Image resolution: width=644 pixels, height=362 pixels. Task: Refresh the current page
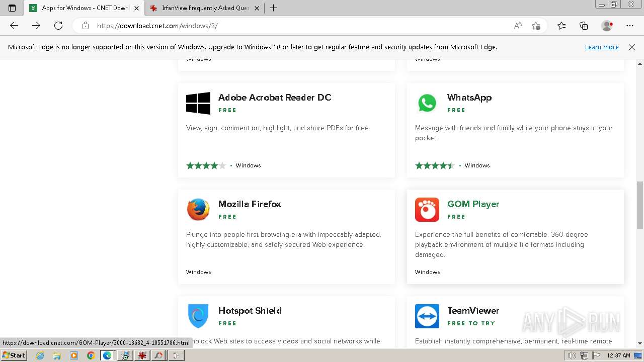pos(58,26)
